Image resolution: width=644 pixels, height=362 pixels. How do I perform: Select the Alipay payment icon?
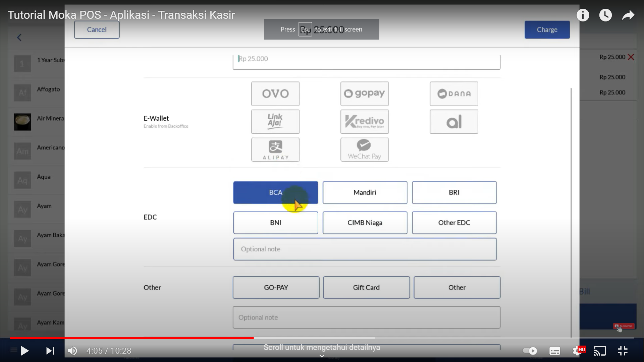(275, 149)
